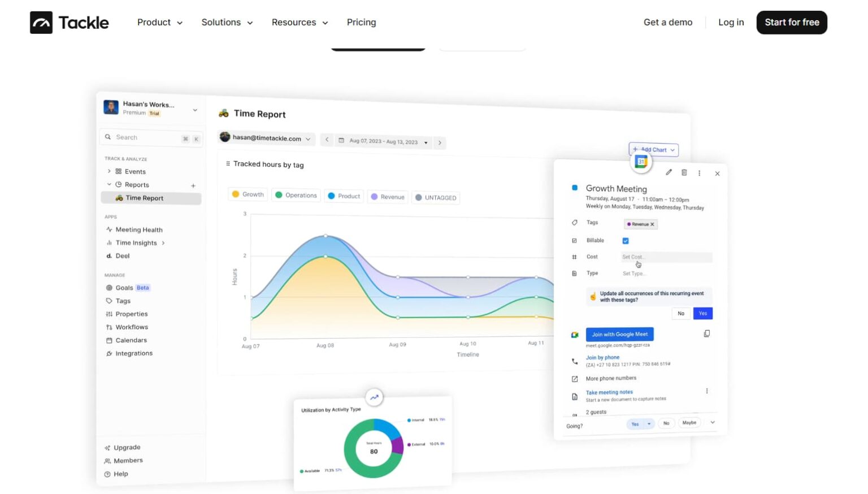Open Workflows in the sidebar
868x494 pixels.
[132, 327]
